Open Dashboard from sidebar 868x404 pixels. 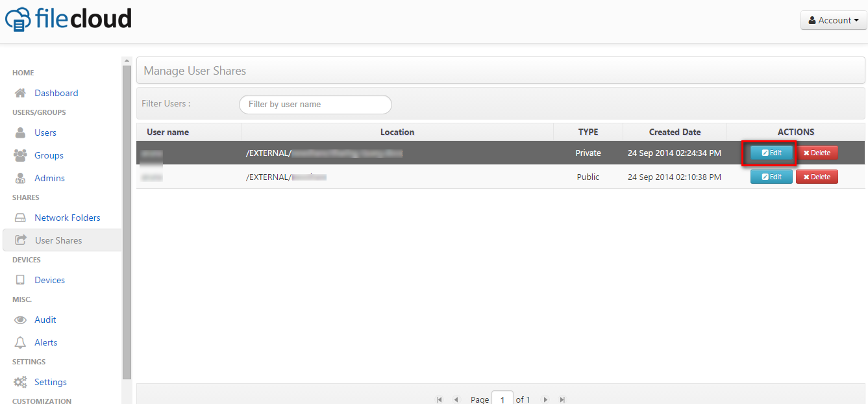56,93
